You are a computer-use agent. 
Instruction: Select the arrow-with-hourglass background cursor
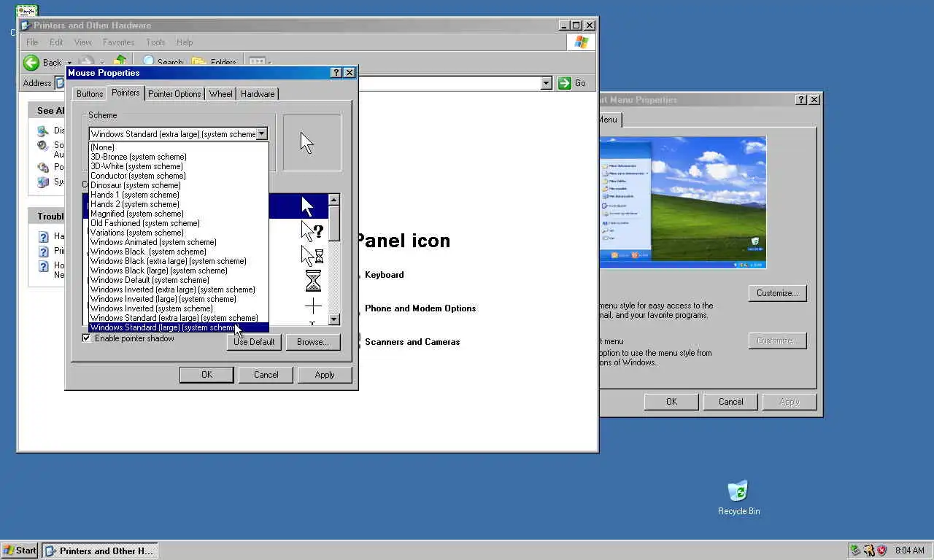(x=312, y=256)
